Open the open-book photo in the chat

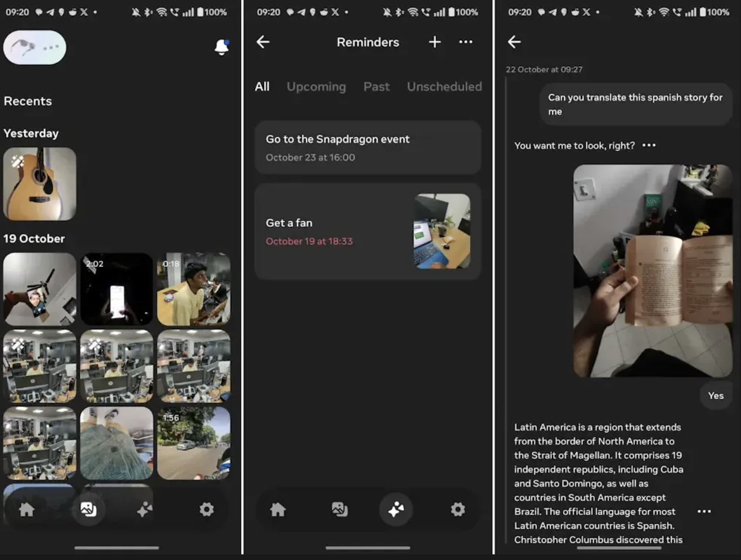point(653,271)
